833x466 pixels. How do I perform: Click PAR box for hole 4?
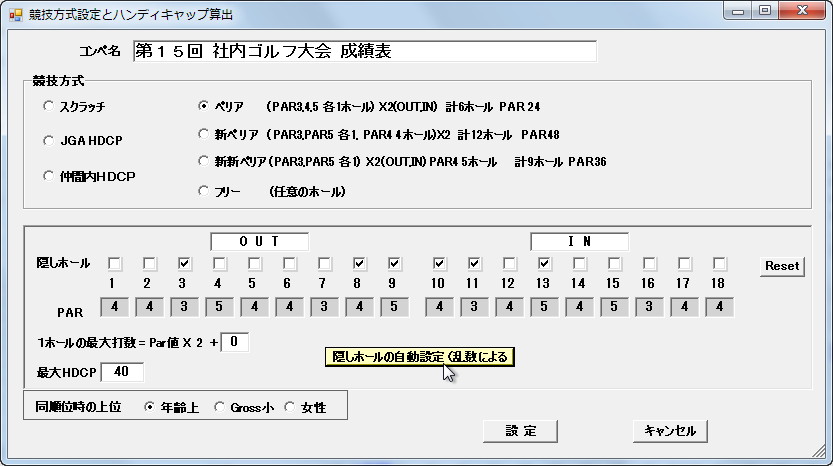pos(219,307)
